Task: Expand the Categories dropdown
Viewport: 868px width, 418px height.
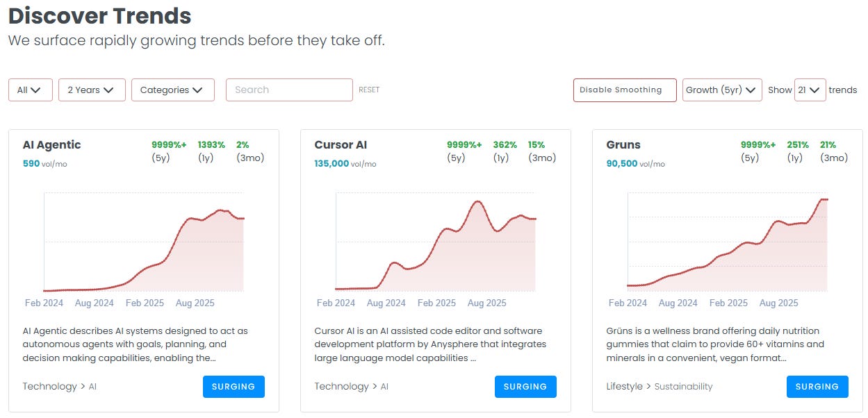Action: [172, 90]
